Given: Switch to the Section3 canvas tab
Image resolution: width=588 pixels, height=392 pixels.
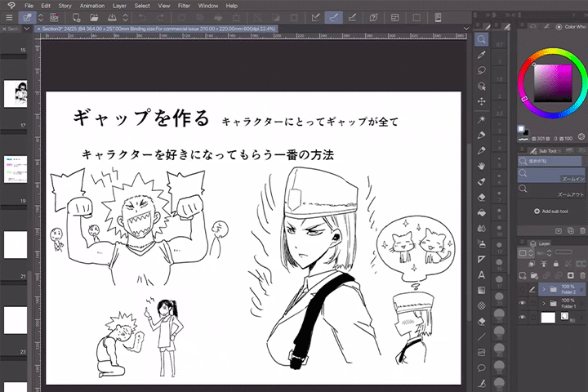Looking at the screenshot, I should tap(156, 29).
